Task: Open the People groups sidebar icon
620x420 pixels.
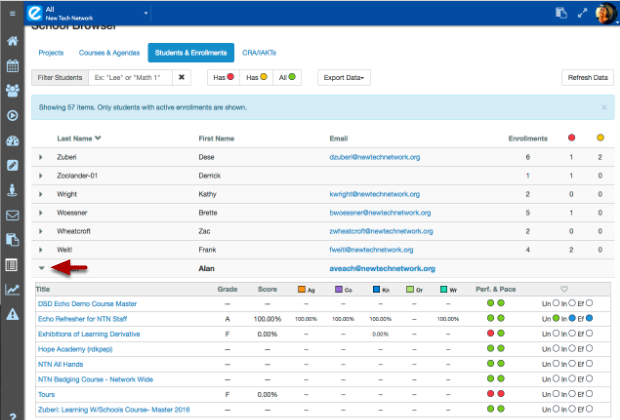Action: coord(13,91)
